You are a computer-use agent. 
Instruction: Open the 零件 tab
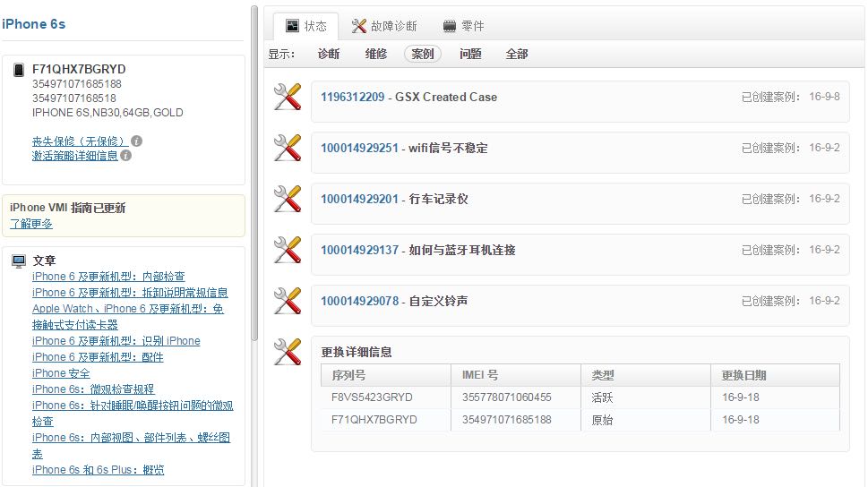(464, 26)
